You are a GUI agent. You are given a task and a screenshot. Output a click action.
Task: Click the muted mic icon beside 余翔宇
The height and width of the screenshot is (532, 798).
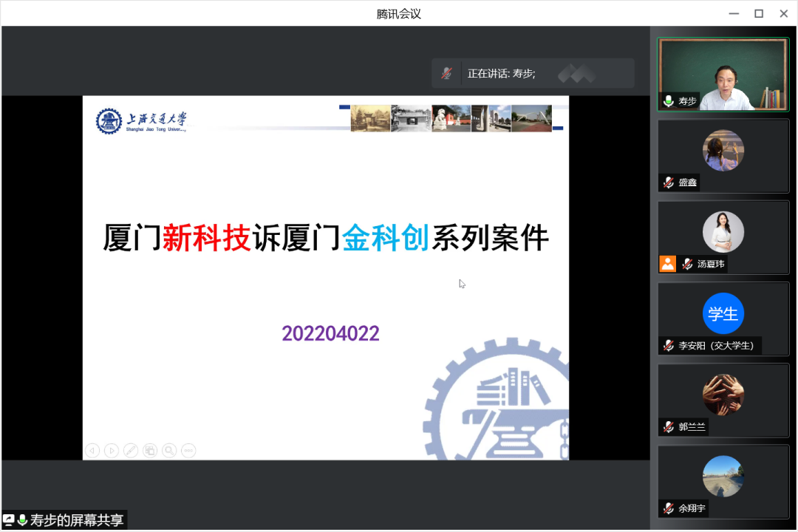click(669, 508)
